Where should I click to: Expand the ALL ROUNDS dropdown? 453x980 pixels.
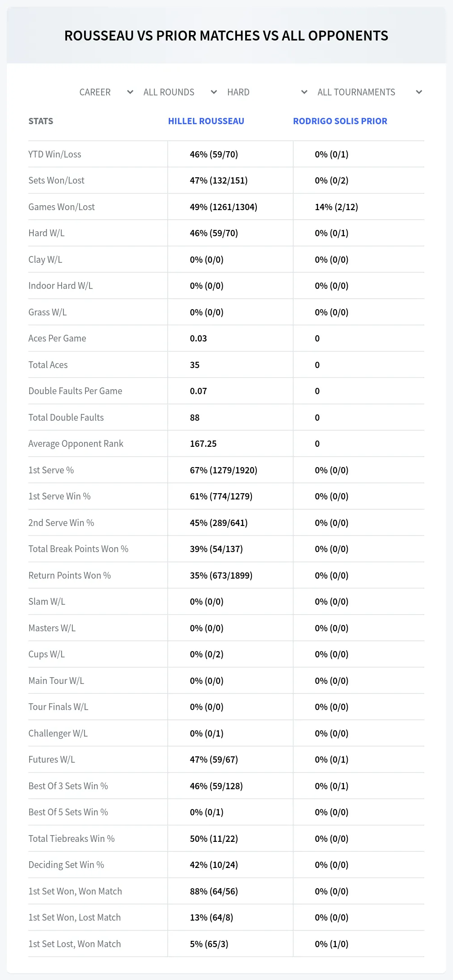click(x=179, y=92)
